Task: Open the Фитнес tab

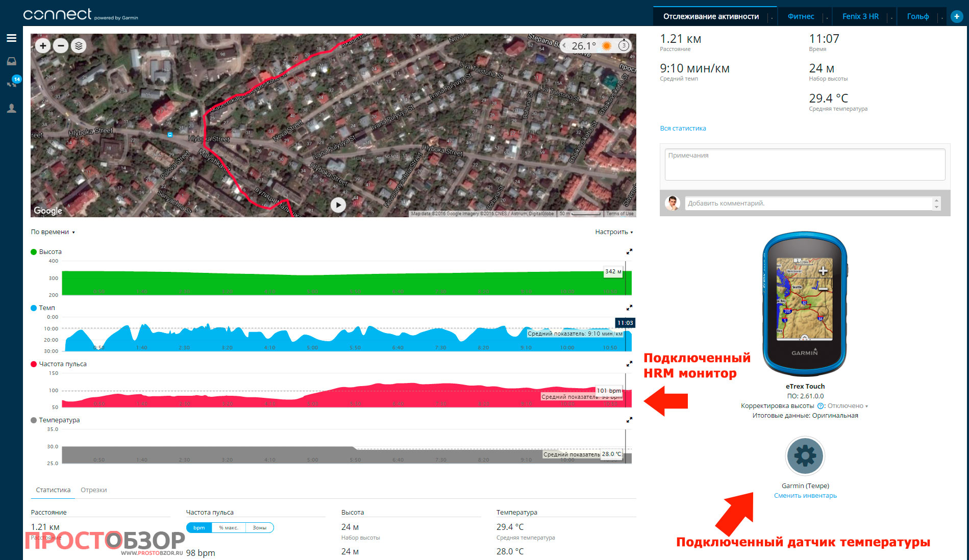Action: pos(801,16)
